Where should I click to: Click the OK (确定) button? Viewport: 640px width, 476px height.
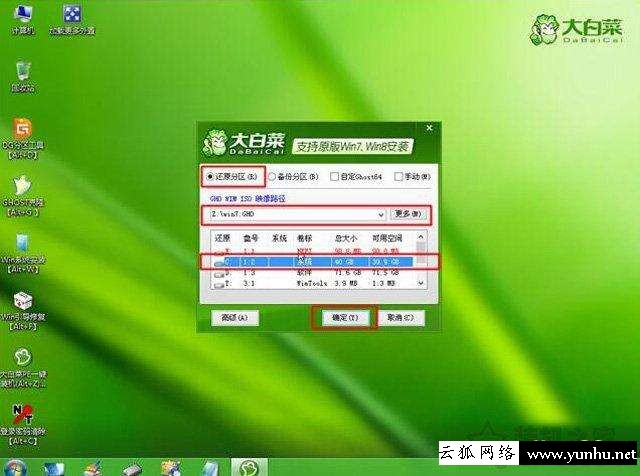pyautogui.click(x=345, y=318)
